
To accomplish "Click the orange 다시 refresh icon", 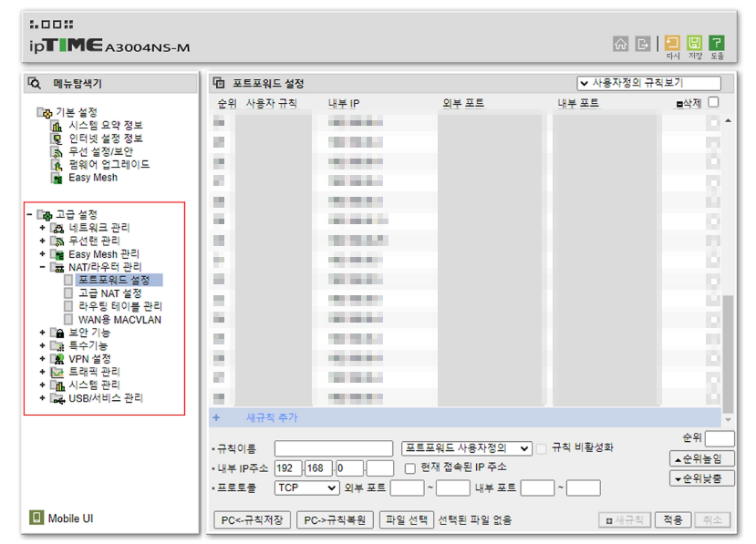I will pos(672,43).
